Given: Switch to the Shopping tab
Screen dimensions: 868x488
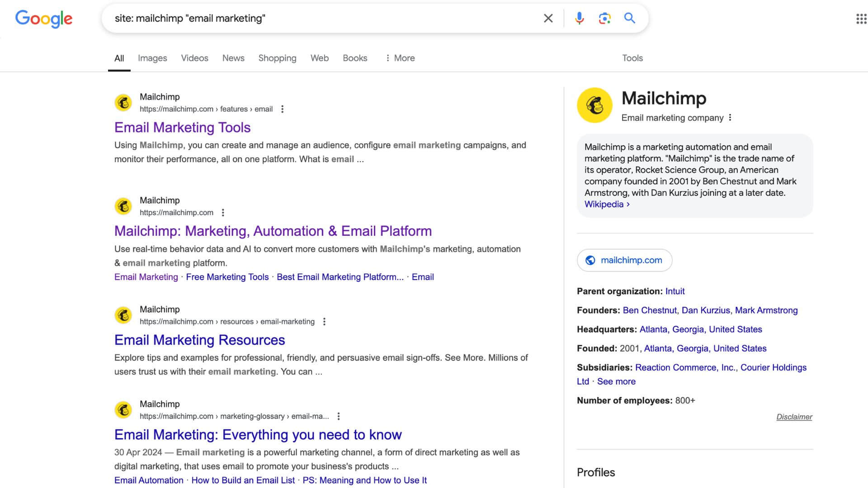Looking at the screenshot, I should tap(277, 58).
